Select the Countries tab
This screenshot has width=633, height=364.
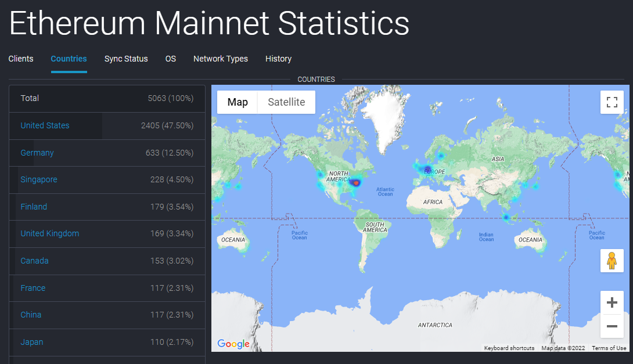(x=69, y=59)
